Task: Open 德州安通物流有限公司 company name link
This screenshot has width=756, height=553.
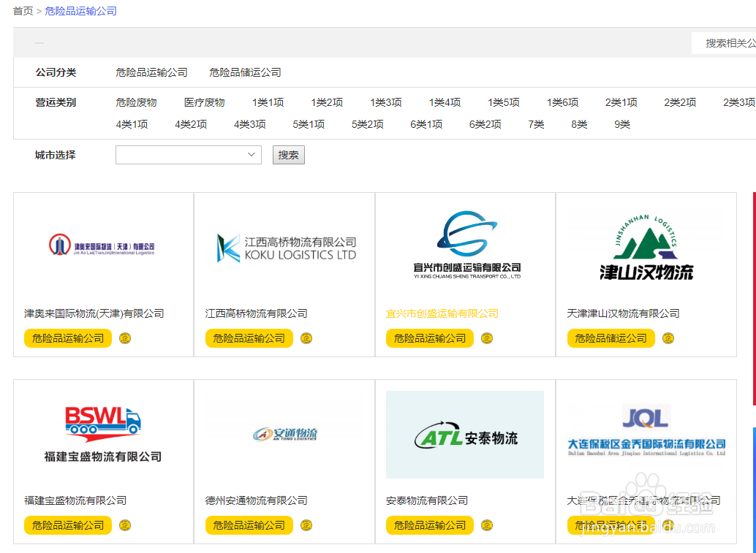Action: [x=256, y=500]
